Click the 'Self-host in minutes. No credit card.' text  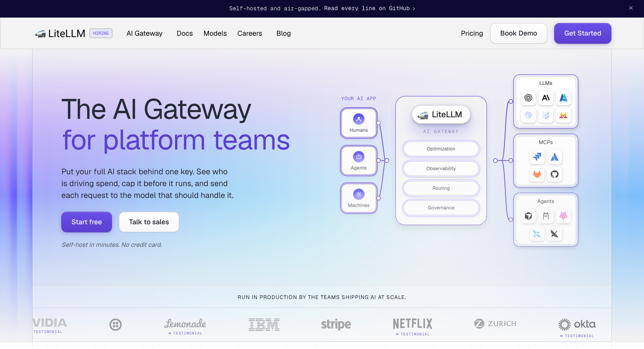112,245
